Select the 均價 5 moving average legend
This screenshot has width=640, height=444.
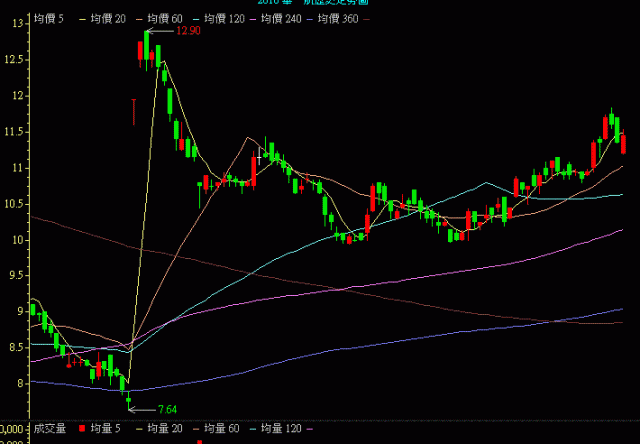49,19
